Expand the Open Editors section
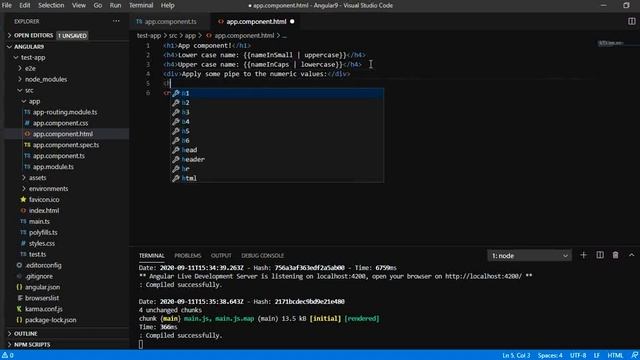The height and width of the screenshot is (360, 640). tap(67, 36)
